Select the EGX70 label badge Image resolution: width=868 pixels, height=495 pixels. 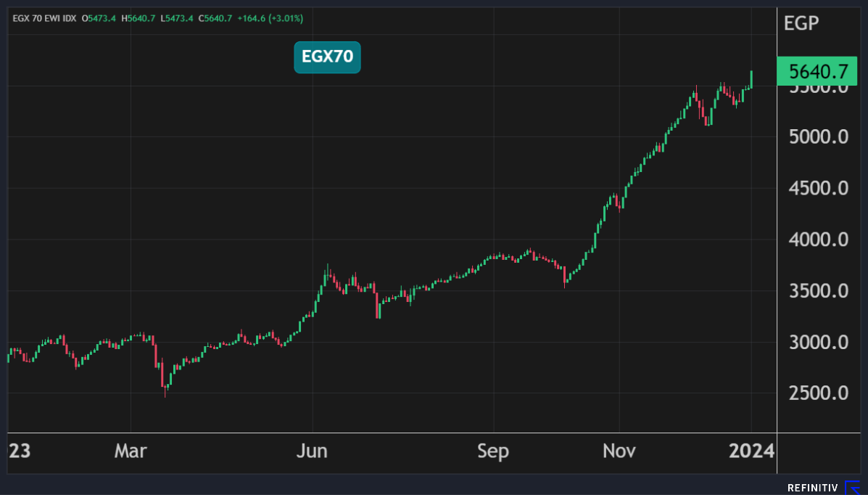coord(327,57)
